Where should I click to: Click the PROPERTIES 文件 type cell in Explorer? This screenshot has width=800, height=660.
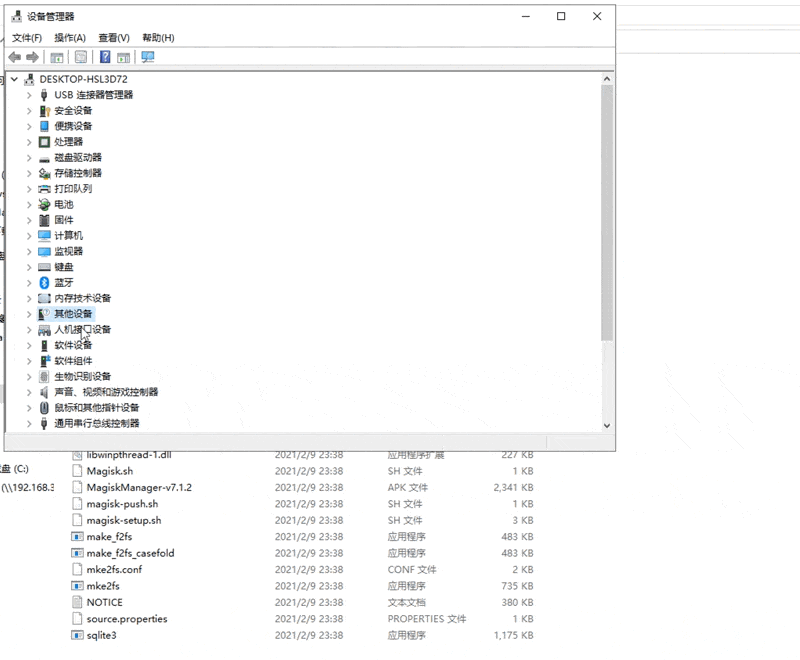(427, 619)
